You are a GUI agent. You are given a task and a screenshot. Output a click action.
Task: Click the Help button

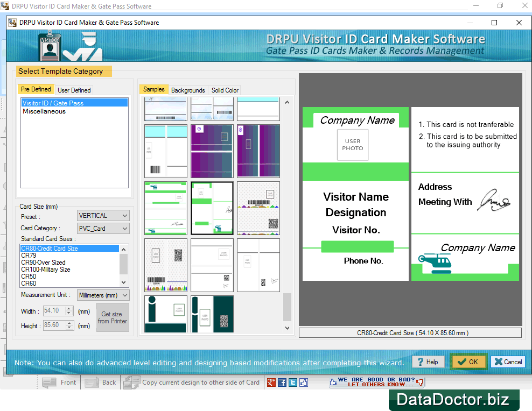(428, 362)
